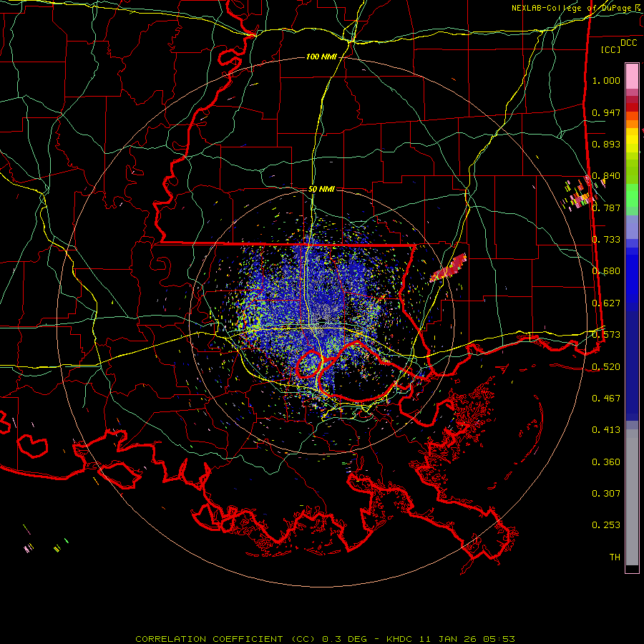Click the CORRELATION COEFFICIENT (CC) caption text

(x=225, y=639)
